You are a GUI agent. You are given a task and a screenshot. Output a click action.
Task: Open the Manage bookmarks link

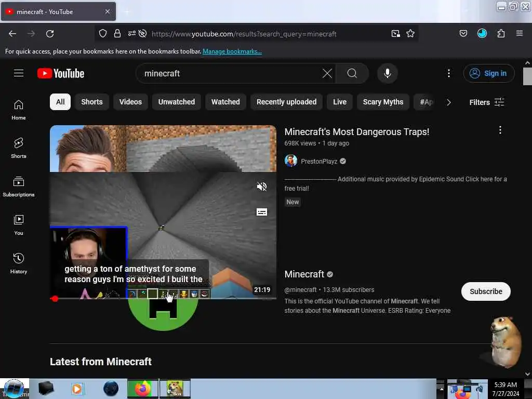232,51
